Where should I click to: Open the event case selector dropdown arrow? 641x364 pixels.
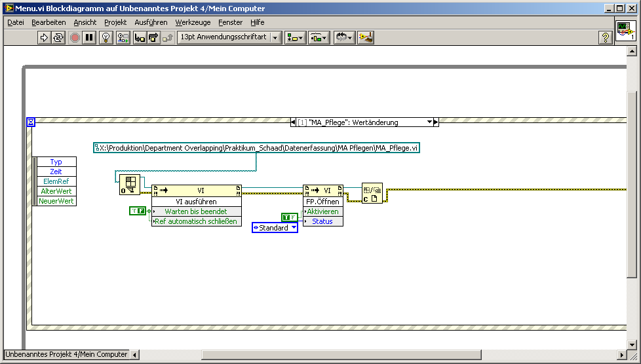(429, 122)
